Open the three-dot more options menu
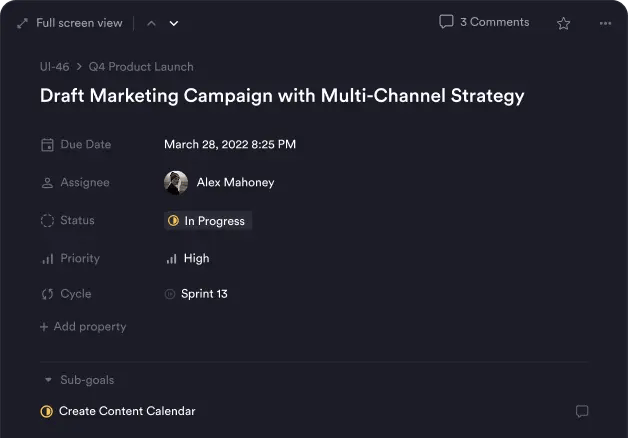 [x=605, y=23]
